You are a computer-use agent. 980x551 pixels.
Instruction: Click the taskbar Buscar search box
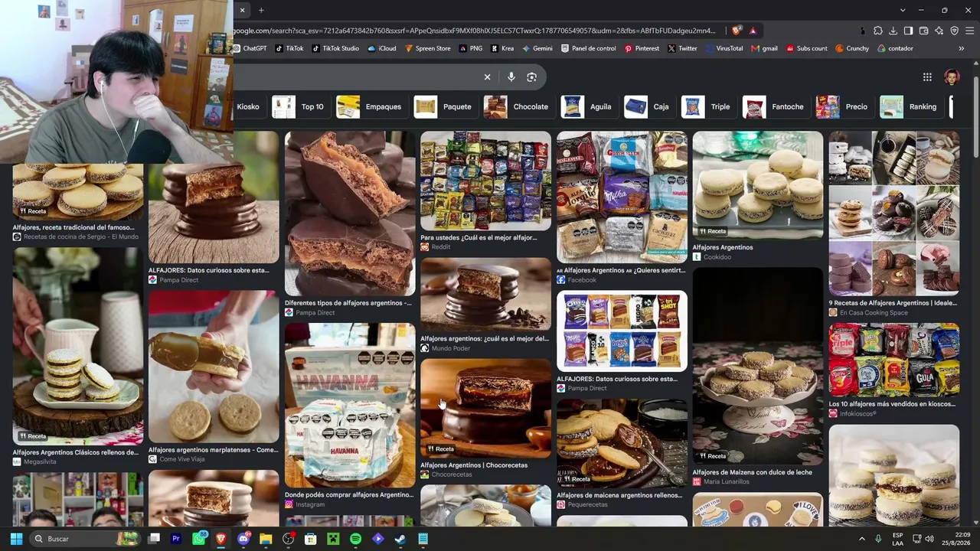point(86,539)
